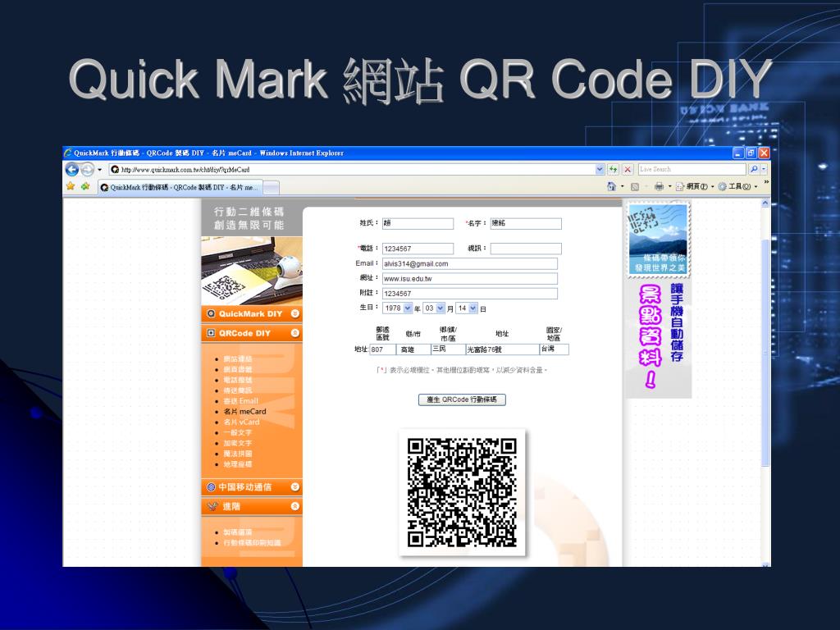Click the country field showing 台灣

pyautogui.click(x=554, y=349)
